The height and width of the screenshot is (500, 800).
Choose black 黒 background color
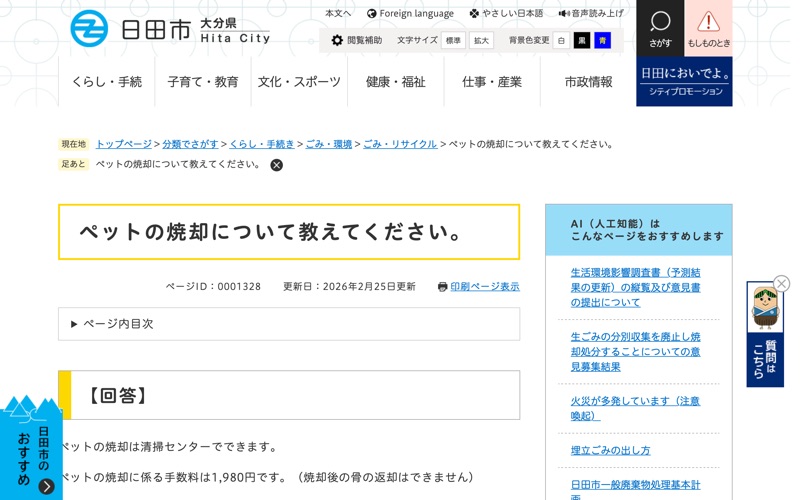[582, 41]
